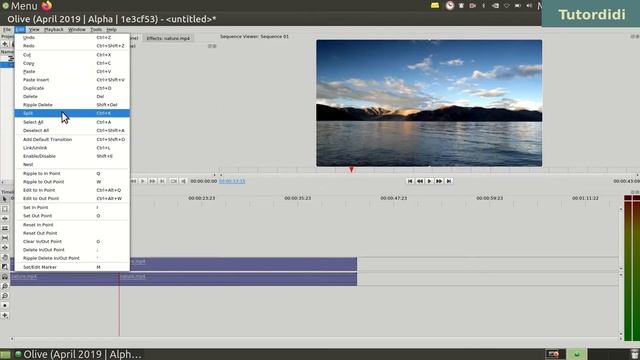Choose Edit to Out Point

click(x=72, y=198)
